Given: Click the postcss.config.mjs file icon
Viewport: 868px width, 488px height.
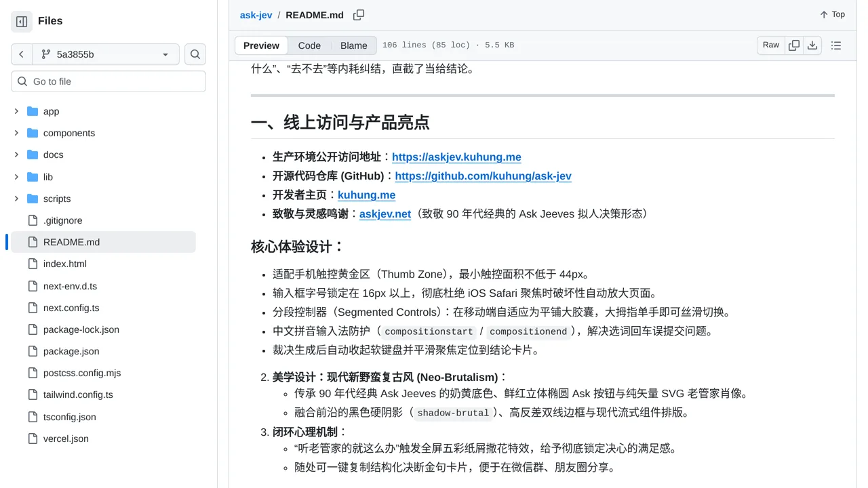Looking at the screenshot, I should coord(33,373).
